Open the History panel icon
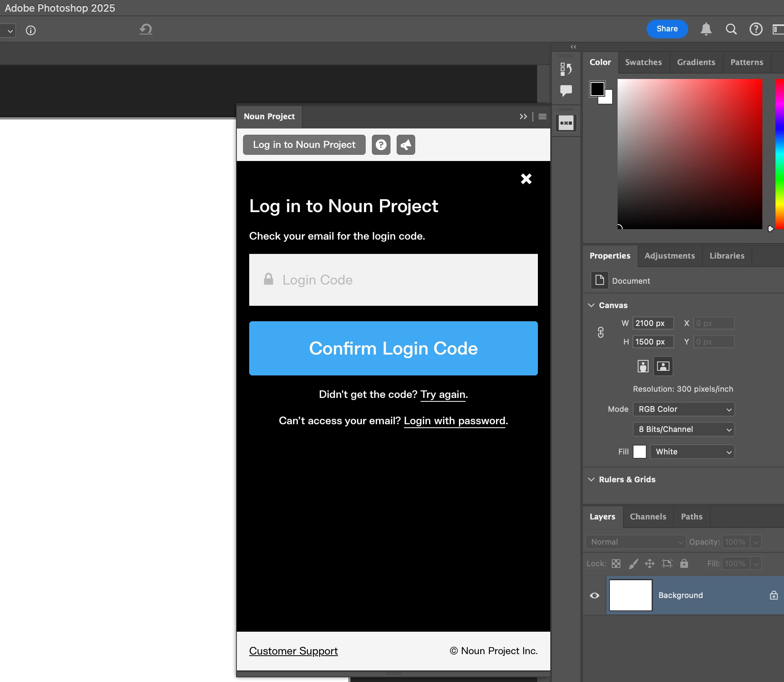Image resolution: width=784 pixels, height=682 pixels. pyautogui.click(x=566, y=69)
